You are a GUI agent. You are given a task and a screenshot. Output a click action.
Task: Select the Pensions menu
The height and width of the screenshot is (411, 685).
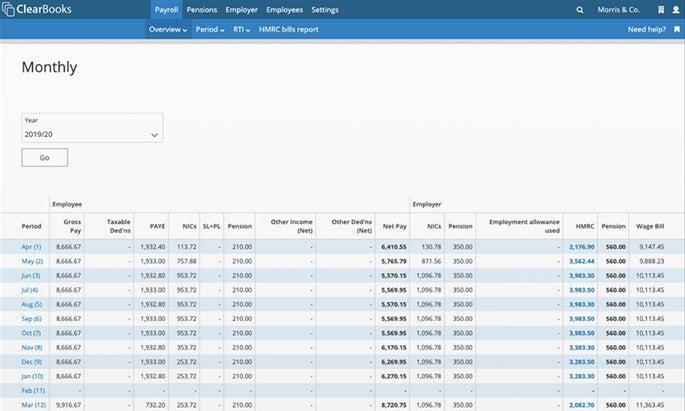(201, 10)
